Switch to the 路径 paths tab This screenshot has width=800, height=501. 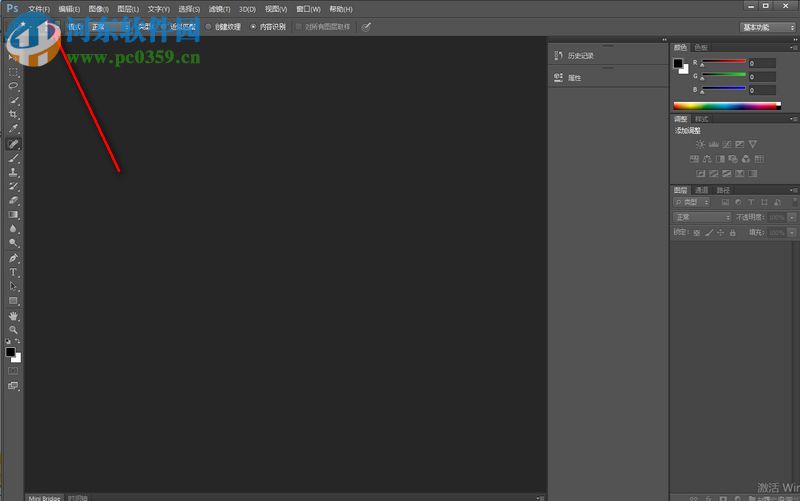point(723,190)
